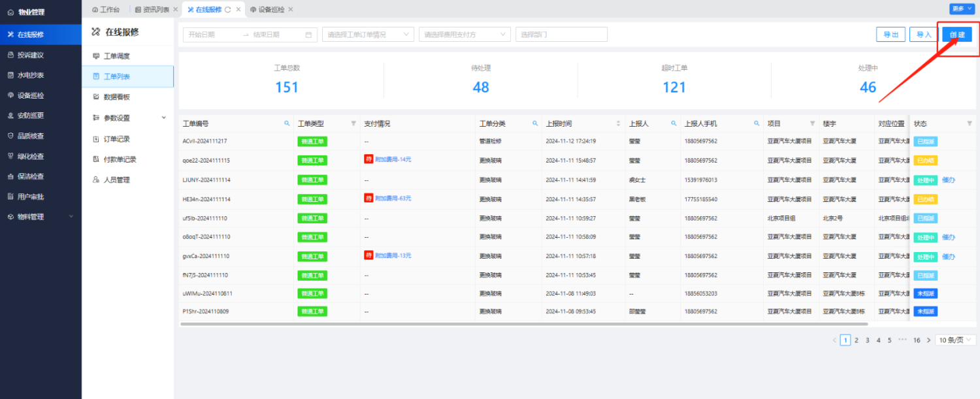
Task: Click the blue 创建 button
Action: (x=957, y=35)
